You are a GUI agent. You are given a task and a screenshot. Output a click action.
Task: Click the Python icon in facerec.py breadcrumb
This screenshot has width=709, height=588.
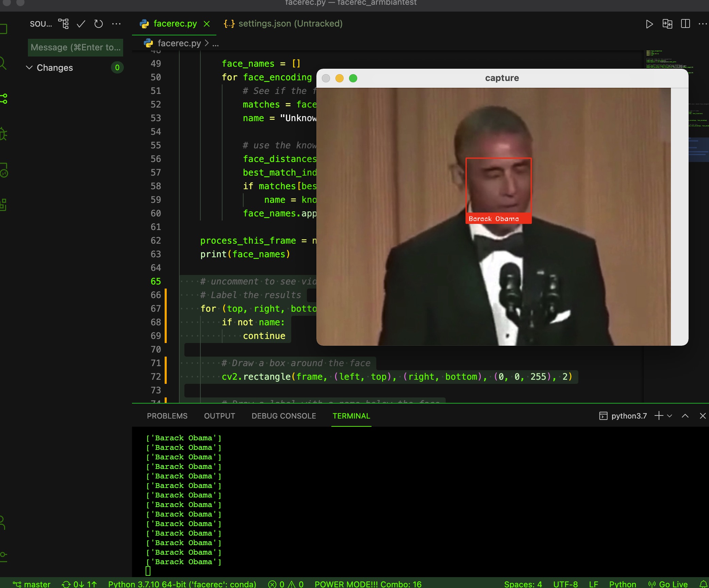click(x=148, y=43)
